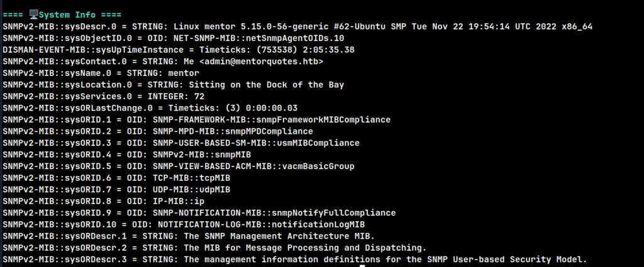Click the sysServices.0 INTEGER value 72

[199, 97]
